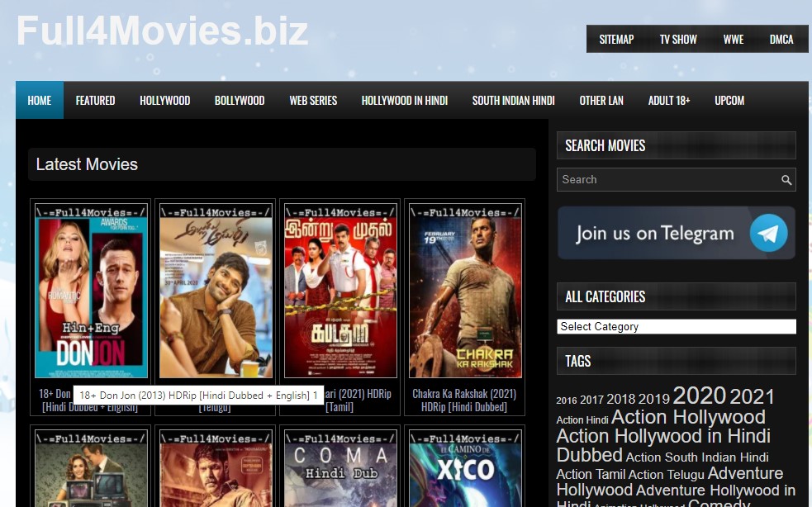
Task: Click the OTHER LAN menu item
Action: [601, 101]
